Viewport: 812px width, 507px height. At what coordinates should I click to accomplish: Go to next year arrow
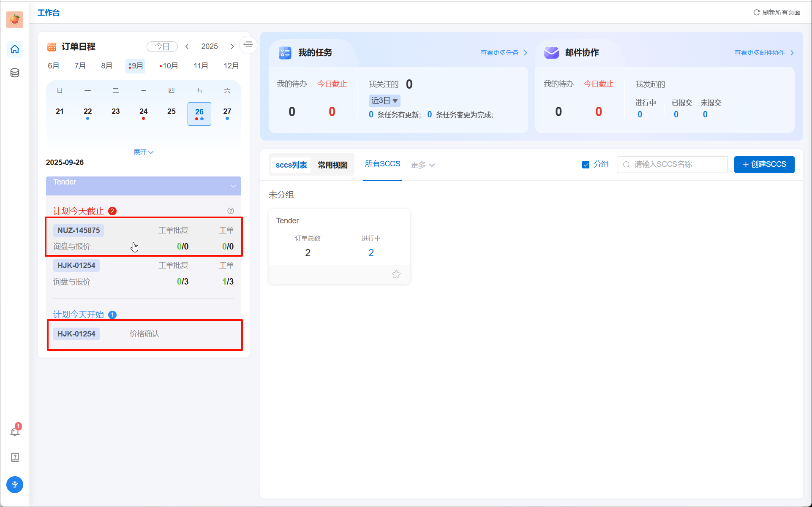pyautogui.click(x=232, y=46)
